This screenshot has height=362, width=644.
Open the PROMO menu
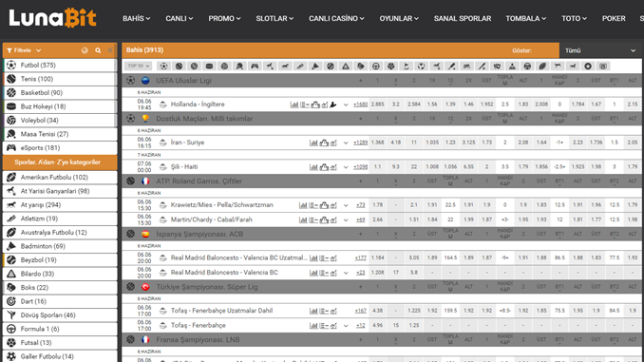click(224, 18)
